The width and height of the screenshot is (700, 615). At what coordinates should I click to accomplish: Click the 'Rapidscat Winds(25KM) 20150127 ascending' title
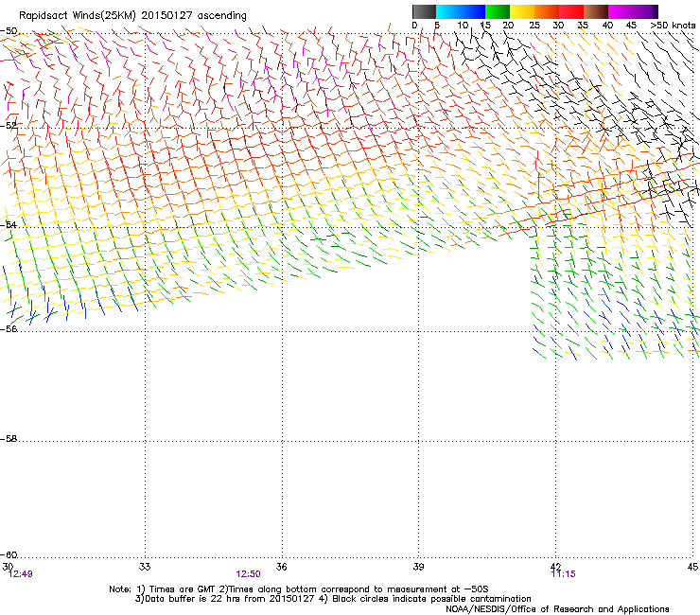pos(132,16)
